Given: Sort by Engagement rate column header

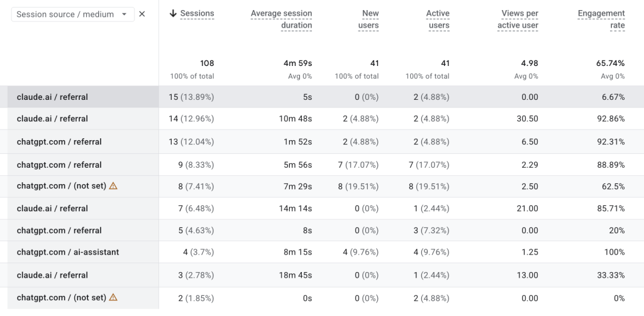Looking at the screenshot, I should click(601, 19).
